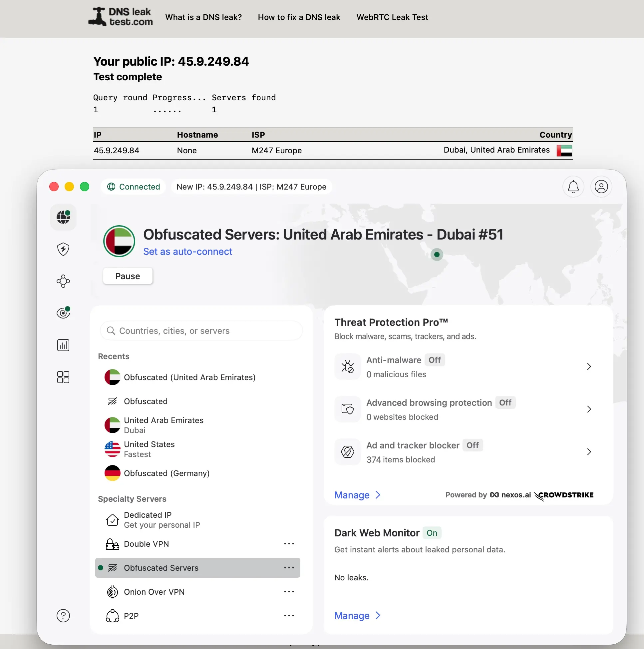Click the Countries, cities, or servers search field
Viewport: 644px width, 649px height.
(201, 330)
